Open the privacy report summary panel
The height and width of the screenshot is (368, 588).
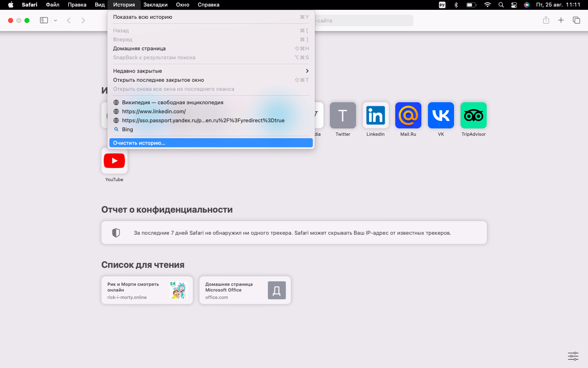click(x=294, y=233)
